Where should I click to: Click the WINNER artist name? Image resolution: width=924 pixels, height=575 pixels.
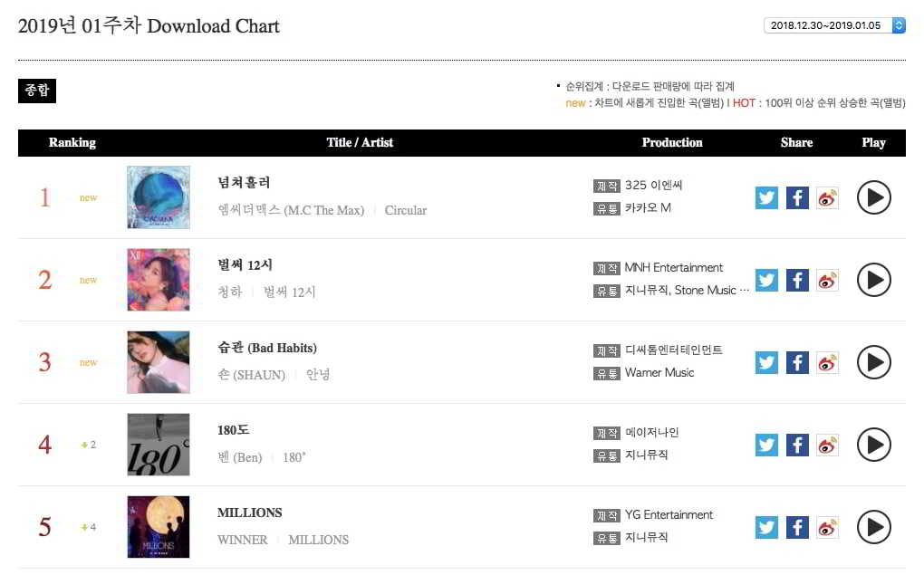pyautogui.click(x=242, y=540)
